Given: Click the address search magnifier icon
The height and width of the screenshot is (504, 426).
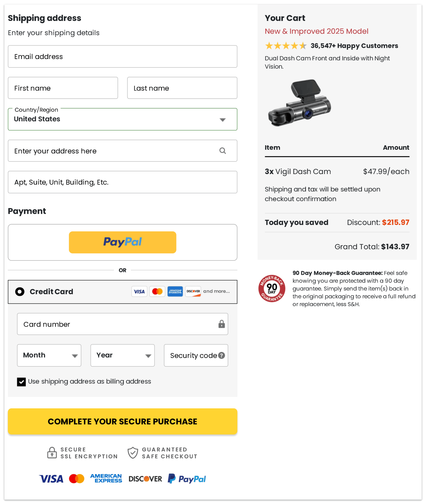Looking at the screenshot, I should click(x=222, y=151).
